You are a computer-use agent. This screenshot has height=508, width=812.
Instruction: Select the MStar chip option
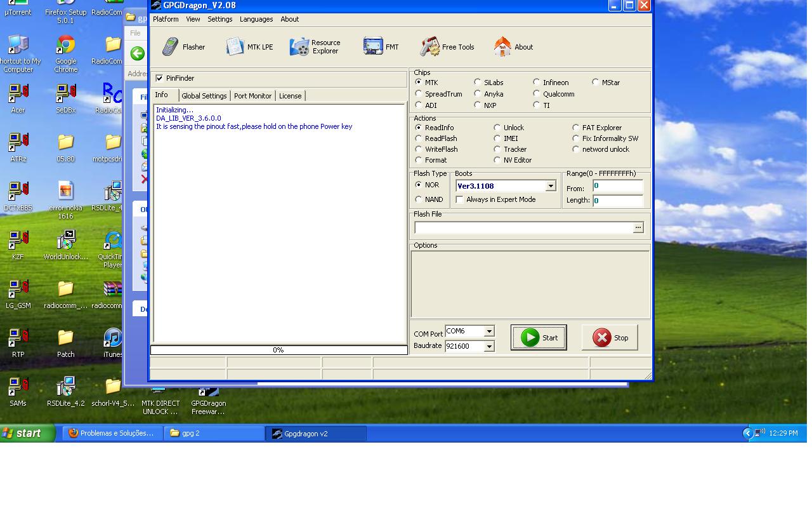[596, 83]
